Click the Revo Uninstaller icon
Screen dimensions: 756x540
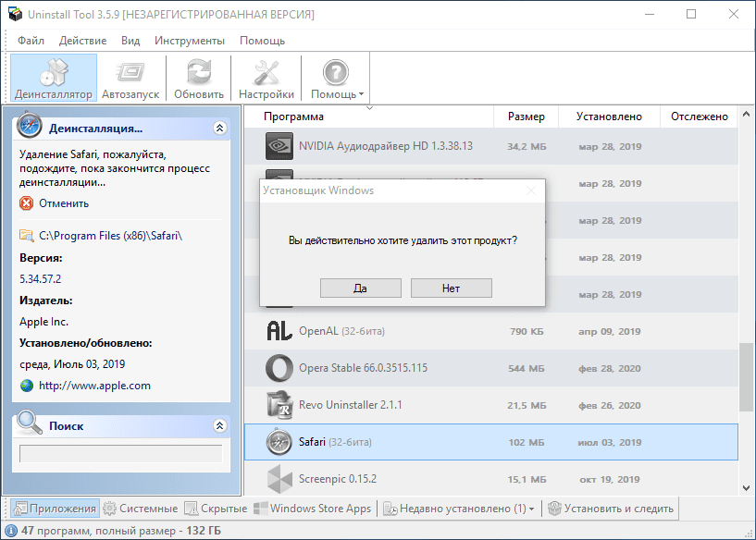tap(279, 405)
